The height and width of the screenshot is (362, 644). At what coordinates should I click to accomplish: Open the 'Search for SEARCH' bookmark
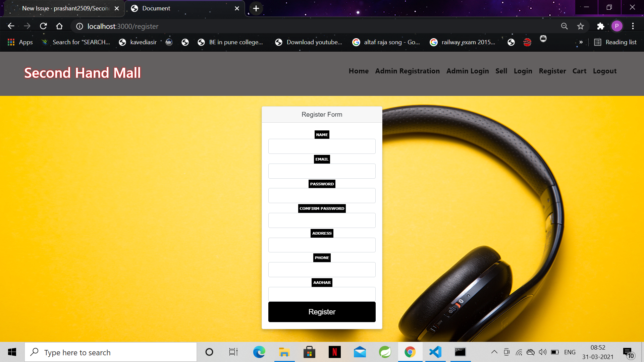pyautogui.click(x=75, y=42)
